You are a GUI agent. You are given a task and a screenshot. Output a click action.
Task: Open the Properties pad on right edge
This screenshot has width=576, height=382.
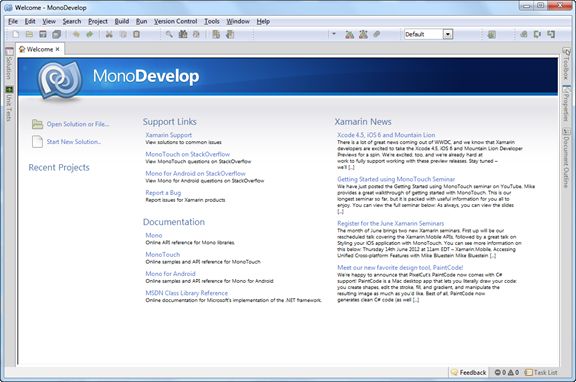coord(566,103)
